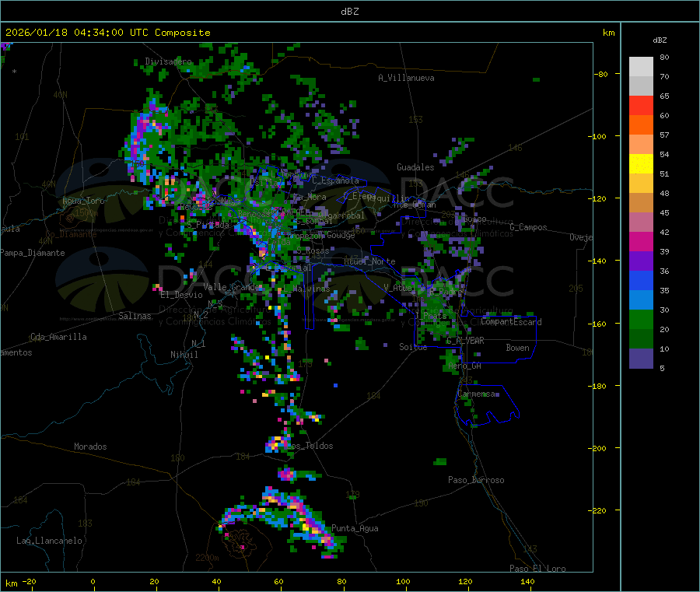Click the Pampa_Diamante map label
This screenshot has height=592, width=700.
coord(33,253)
